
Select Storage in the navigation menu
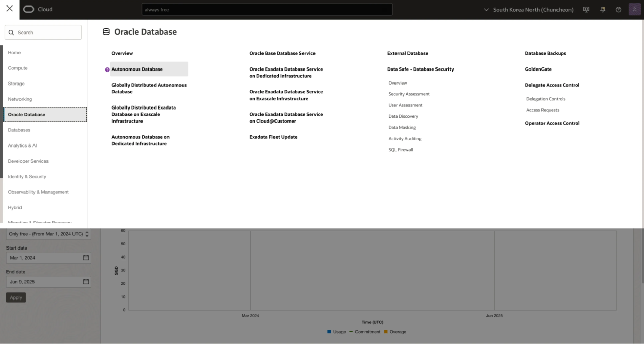coord(16,84)
